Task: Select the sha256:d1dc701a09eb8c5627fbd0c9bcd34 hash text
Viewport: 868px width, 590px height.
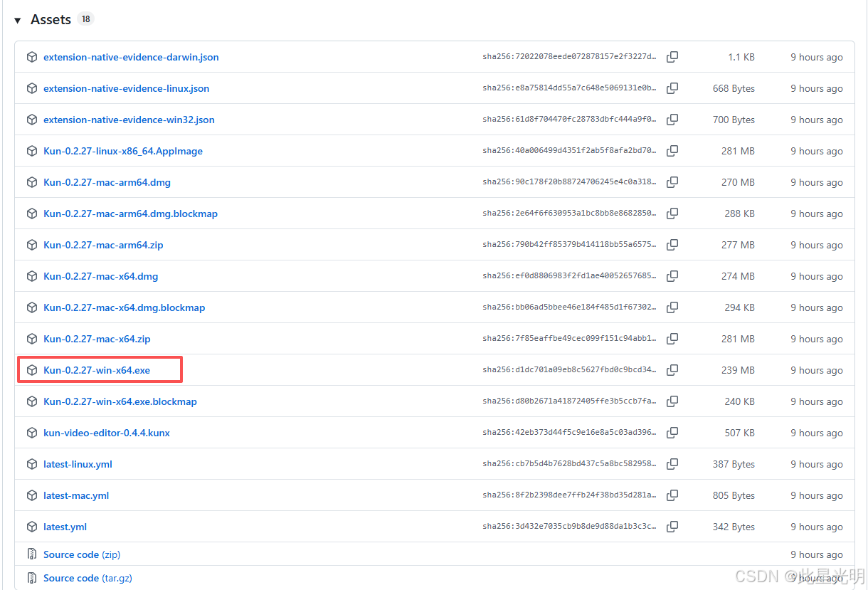Action: coord(570,370)
